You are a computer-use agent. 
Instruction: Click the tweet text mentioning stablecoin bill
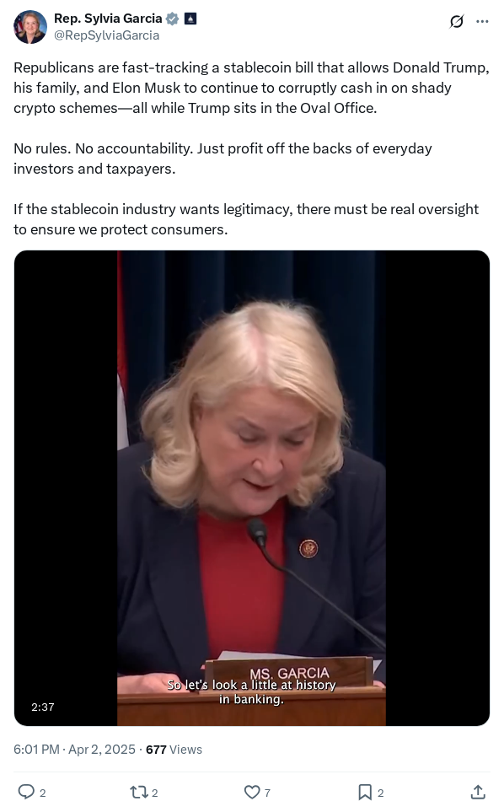click(x=251, y=88)
